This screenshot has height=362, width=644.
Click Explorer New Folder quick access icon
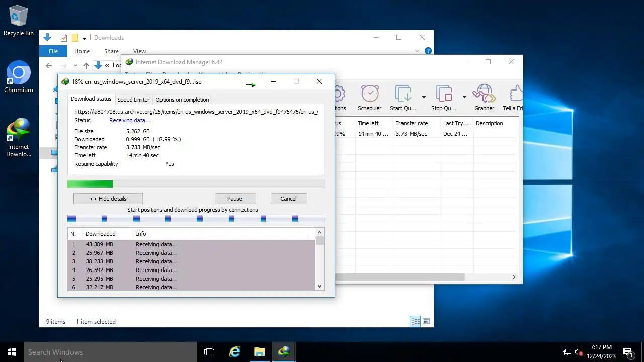(x=75, y=38)
